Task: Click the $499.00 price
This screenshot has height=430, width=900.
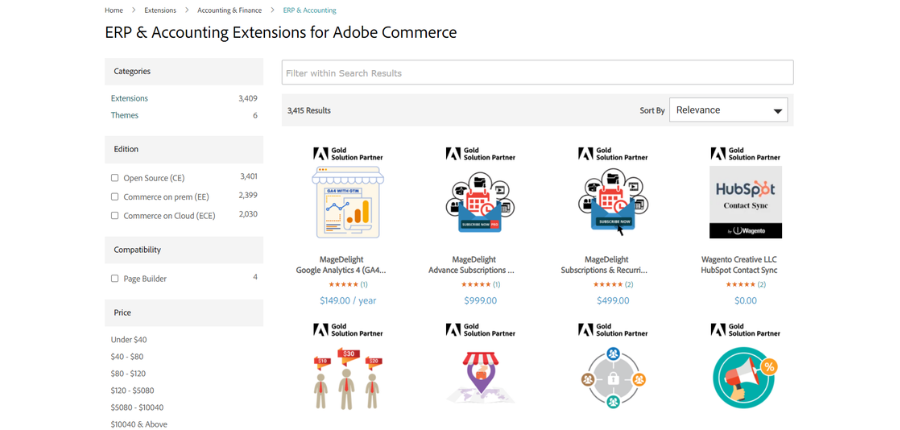Action: [x=613, y=300]
